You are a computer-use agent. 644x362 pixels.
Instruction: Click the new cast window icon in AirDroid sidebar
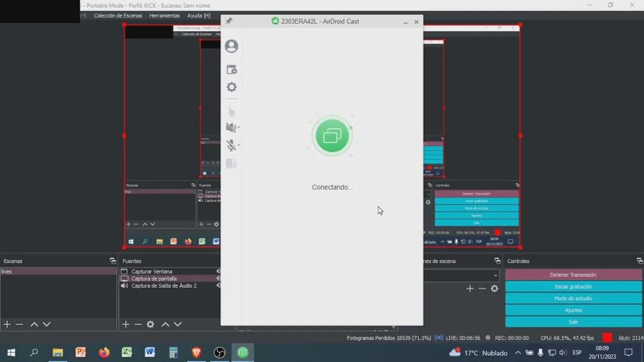click(231, 69)
